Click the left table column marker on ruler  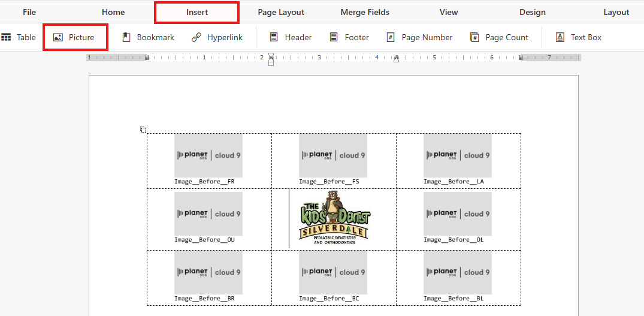click(147, 58)
